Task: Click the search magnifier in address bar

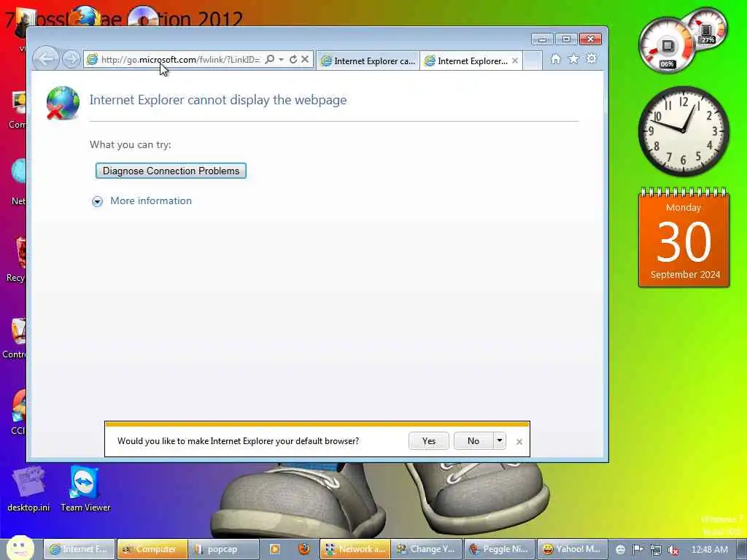Action: point(270,59)
